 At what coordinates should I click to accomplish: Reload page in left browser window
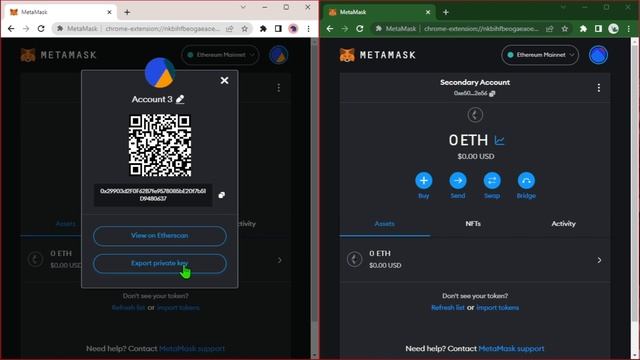41,29
